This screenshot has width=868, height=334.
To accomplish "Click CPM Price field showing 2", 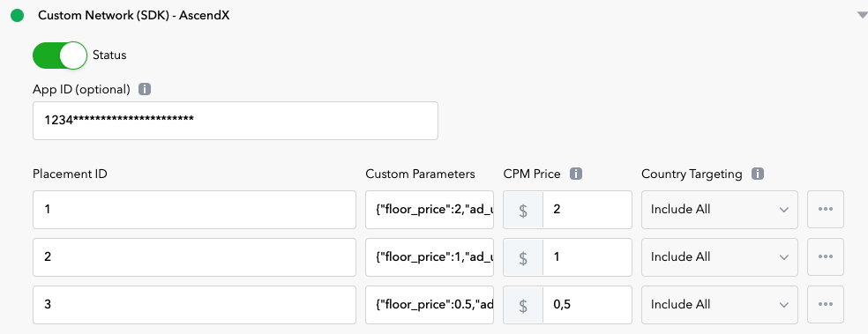I will pos(587,210).
